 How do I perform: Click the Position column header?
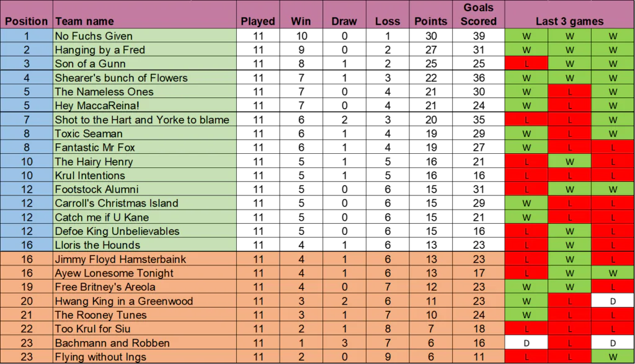click(26, 21)
